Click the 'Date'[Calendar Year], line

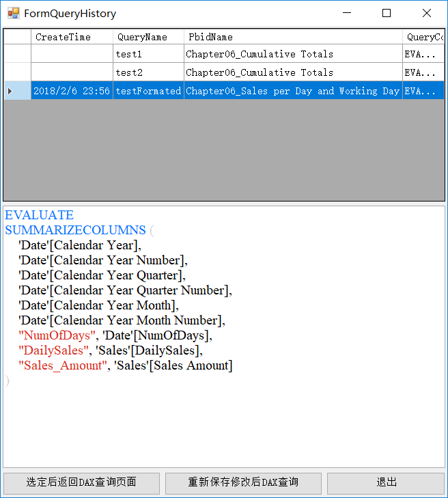pyautogui.click(x=80, y=245)
